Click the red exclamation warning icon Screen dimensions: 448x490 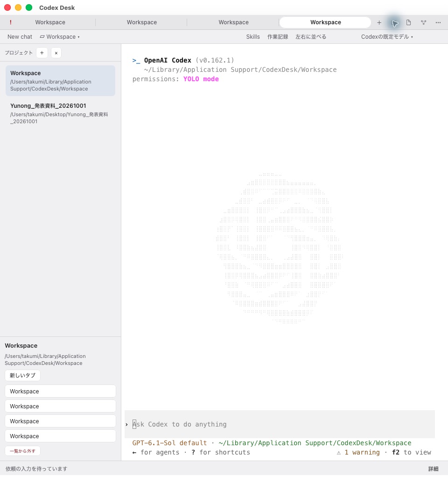[x=11, y=22]
